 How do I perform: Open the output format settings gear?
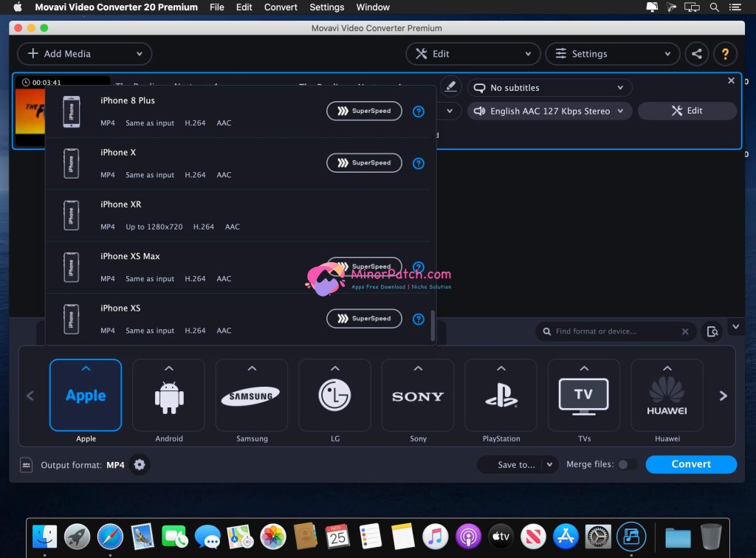[x=140, y=464]
